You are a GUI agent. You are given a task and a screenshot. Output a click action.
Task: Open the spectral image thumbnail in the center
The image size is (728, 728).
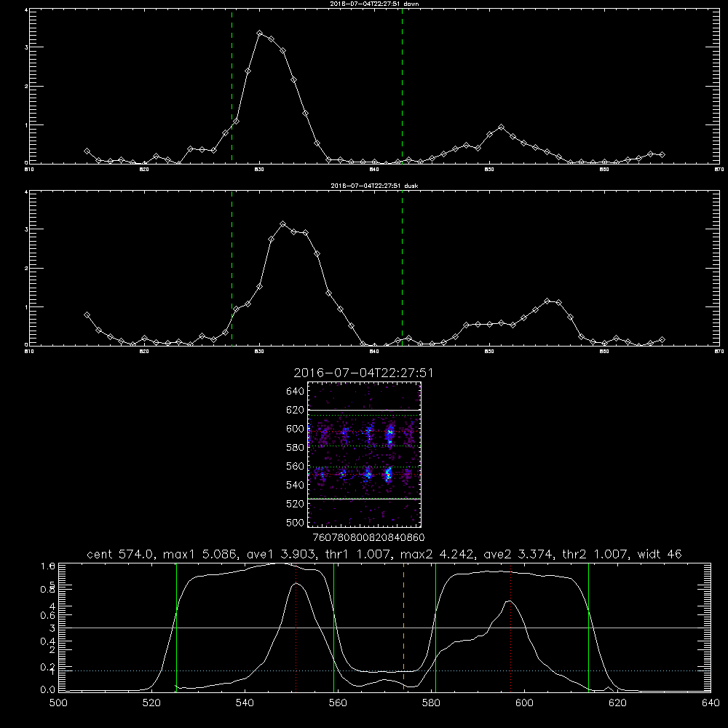364,454
